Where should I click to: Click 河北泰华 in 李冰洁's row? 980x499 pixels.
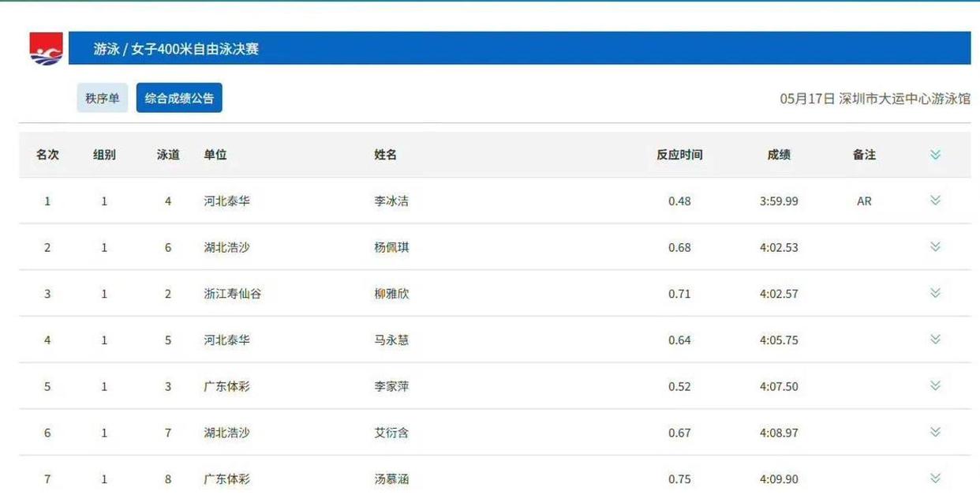point(226,201)
